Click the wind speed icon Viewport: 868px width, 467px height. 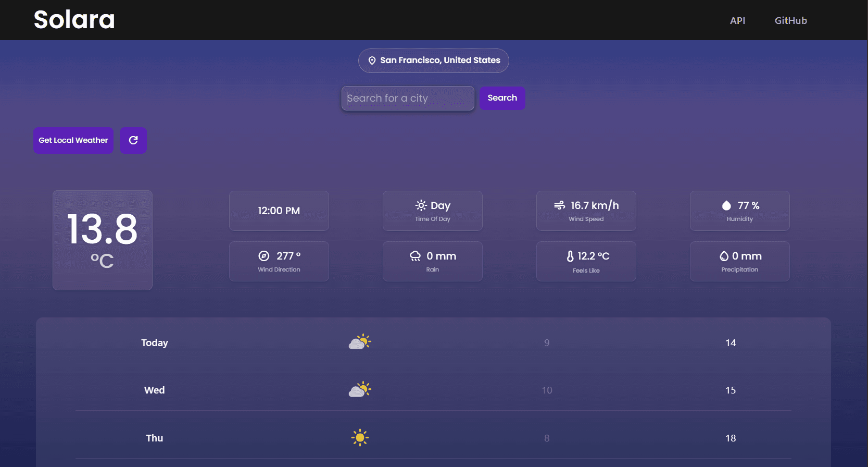(559, 205)
